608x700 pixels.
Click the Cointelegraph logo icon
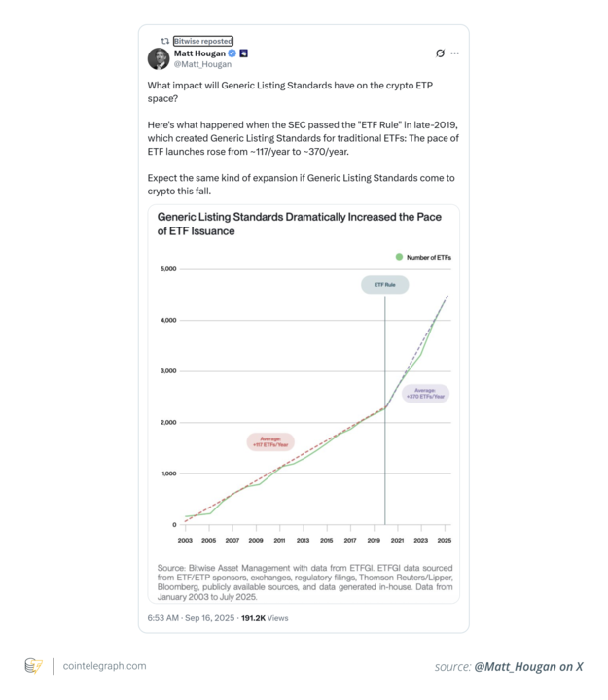(33, 666)
